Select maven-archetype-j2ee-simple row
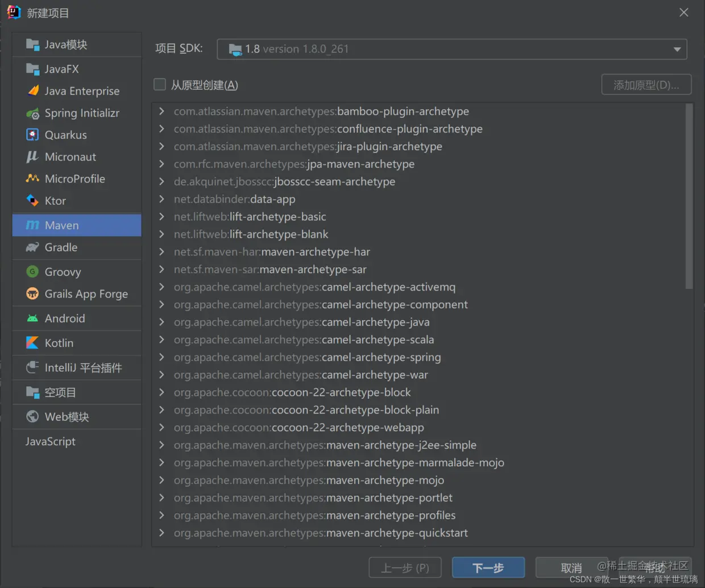 pos(418,445)
